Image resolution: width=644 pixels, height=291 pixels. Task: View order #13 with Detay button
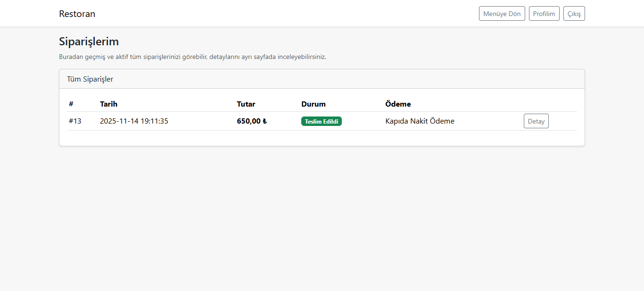click(x=536, y=121)
